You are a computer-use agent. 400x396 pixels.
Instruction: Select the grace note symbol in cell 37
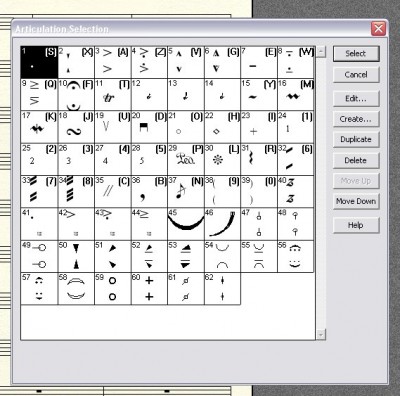point(186,192)
